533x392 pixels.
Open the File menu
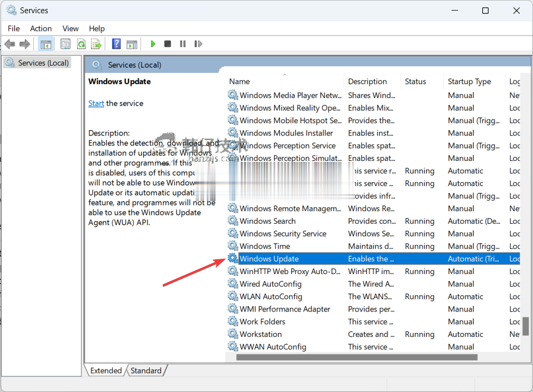14,29
